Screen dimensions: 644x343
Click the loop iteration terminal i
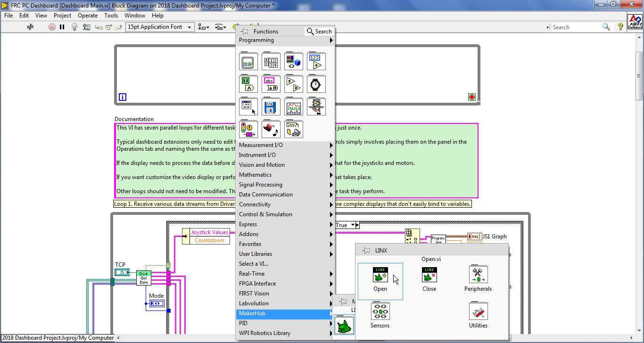(x=123, y=97)
